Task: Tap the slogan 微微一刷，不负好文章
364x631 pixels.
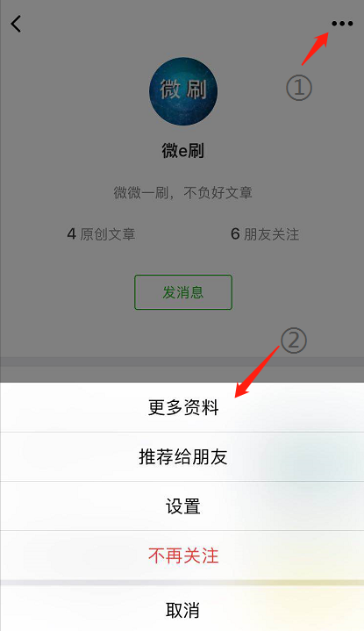Action: coord(183,192)
